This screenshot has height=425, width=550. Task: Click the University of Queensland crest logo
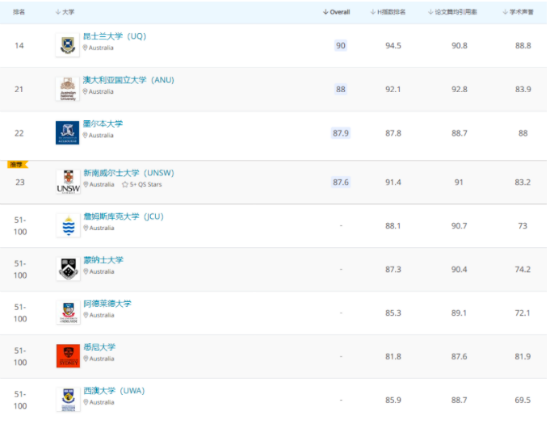pyautogui.click(x=67, y=45)
